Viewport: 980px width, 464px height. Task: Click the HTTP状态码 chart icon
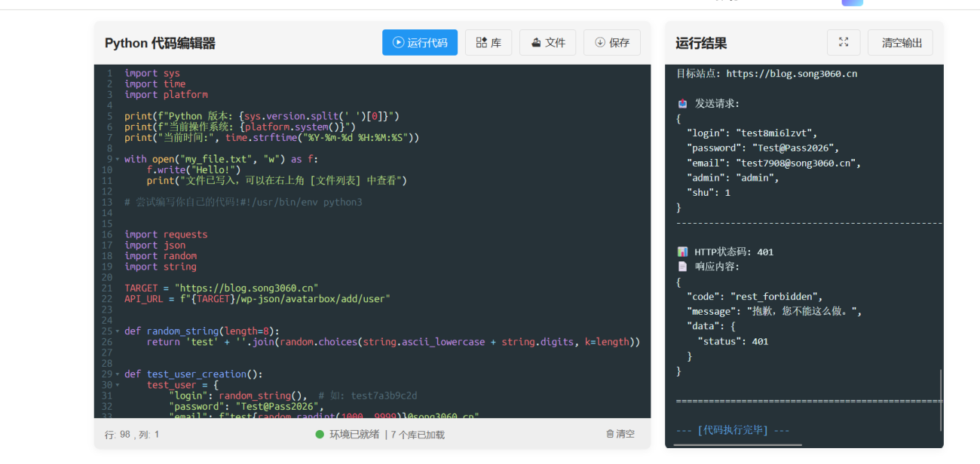[682, 252]
